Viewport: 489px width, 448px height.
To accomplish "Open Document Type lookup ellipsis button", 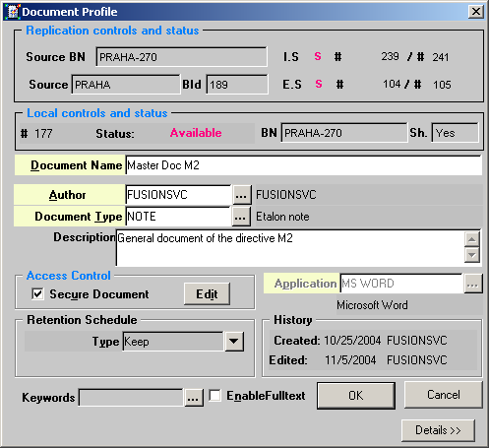I will click(241, 217).
